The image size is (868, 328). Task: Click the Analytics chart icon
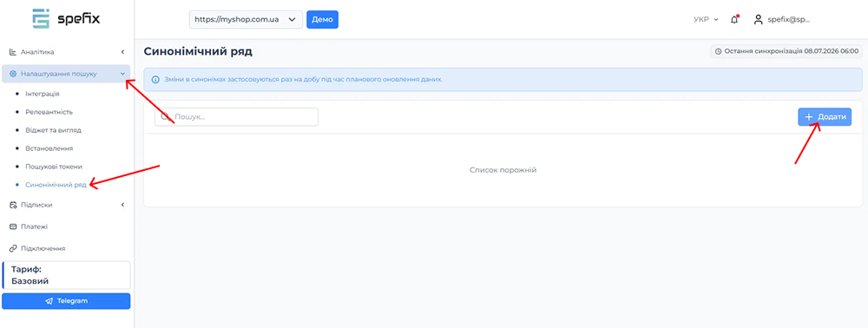[13, 52]
